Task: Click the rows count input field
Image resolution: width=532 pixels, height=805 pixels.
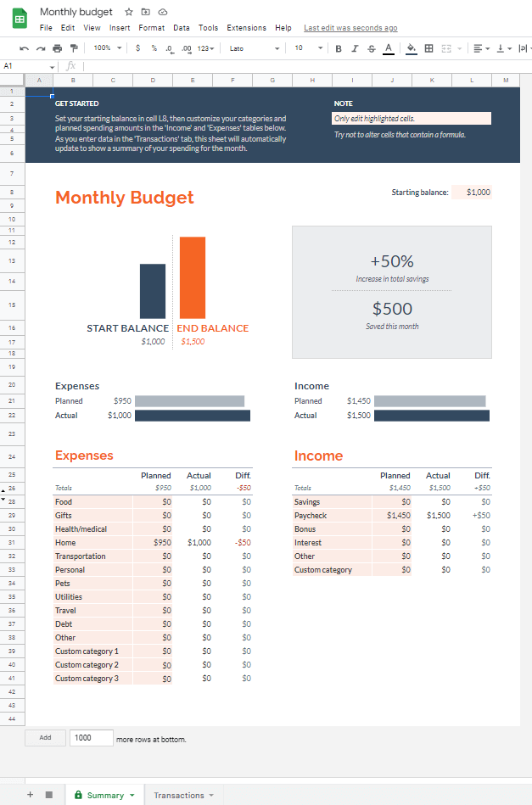Action: (x=91, y=737)
